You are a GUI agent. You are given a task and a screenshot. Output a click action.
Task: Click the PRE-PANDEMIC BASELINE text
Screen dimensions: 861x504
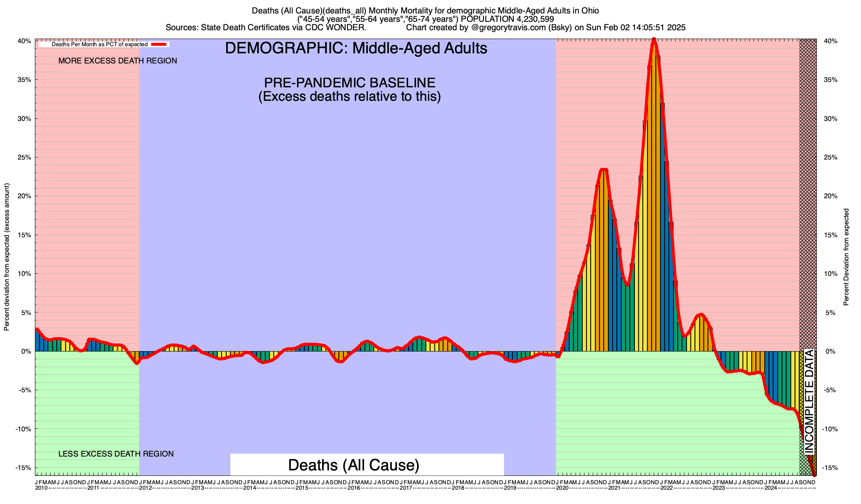(x=349, y=82)
